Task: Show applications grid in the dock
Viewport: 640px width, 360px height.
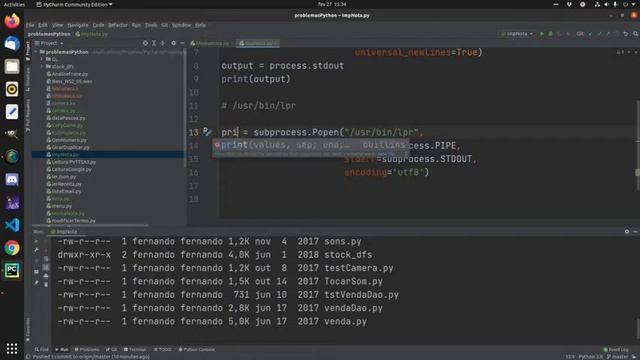Action: coord(12,349)
